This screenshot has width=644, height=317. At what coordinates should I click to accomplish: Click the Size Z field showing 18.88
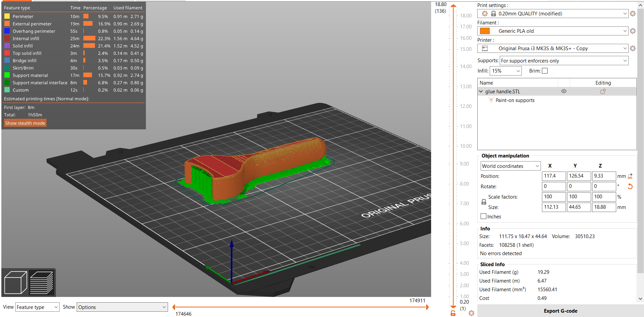pyautogui.click(x=604, y=207)
